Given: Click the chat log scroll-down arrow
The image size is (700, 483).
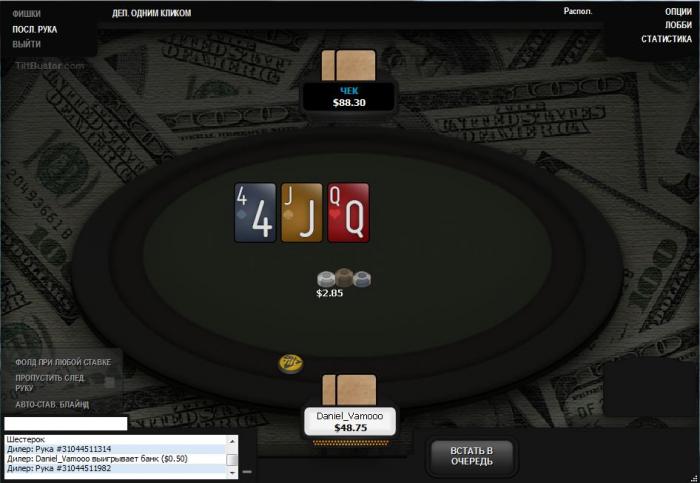Looking at the screenshot, I should 232,472.
